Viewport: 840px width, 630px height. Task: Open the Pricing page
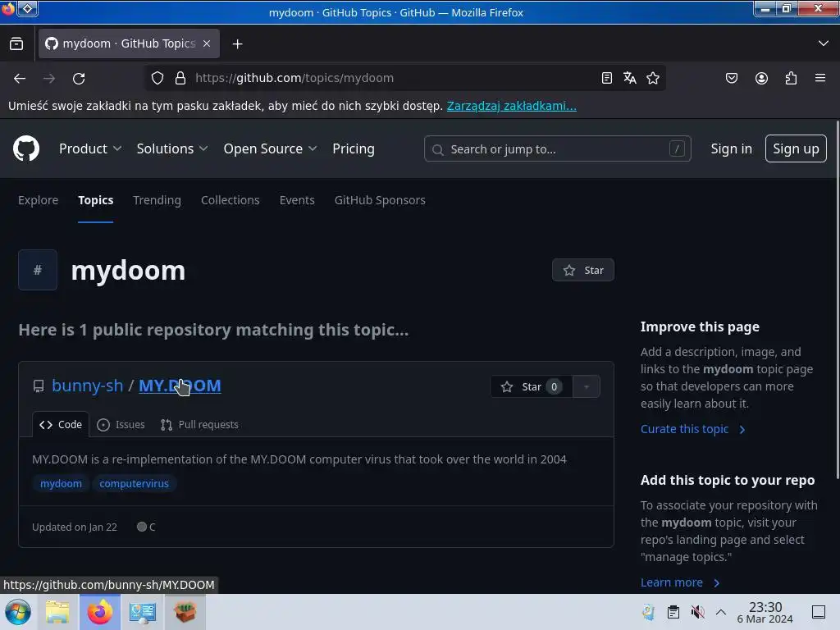pyautogui.click(x=353, y=148)
